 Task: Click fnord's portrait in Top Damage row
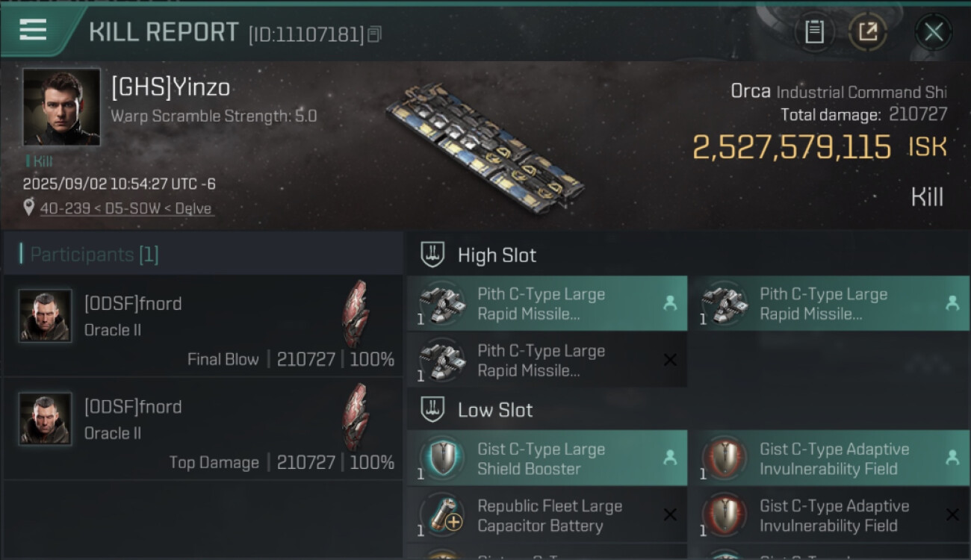tap(45, 419)
